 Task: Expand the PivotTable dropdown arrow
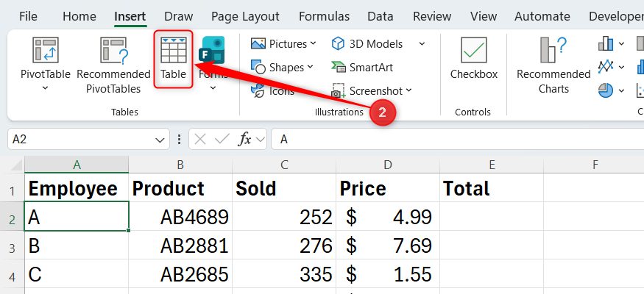46,88
